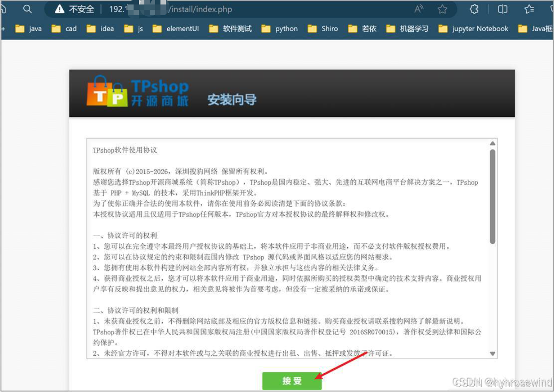Click the TPshop软件使用协议 title line
Screen dimensions: 554x392
[x=125, y=150]
